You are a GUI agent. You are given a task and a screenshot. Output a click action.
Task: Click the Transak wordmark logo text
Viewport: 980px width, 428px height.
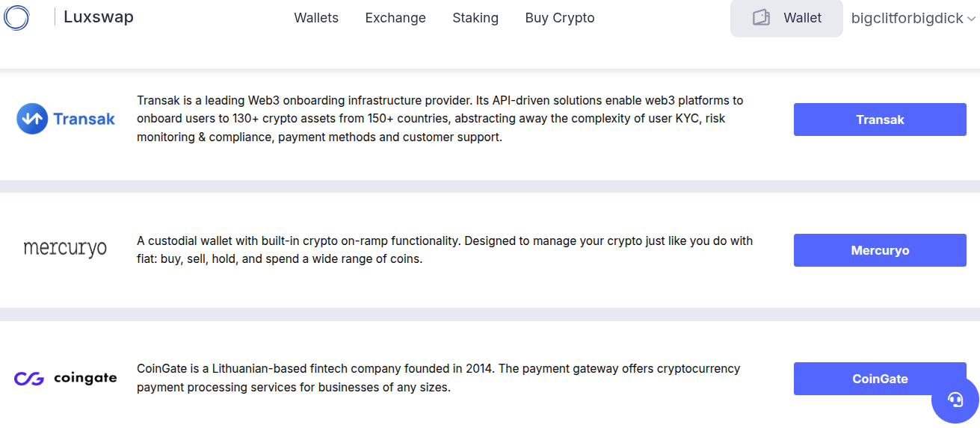(84, 119)
